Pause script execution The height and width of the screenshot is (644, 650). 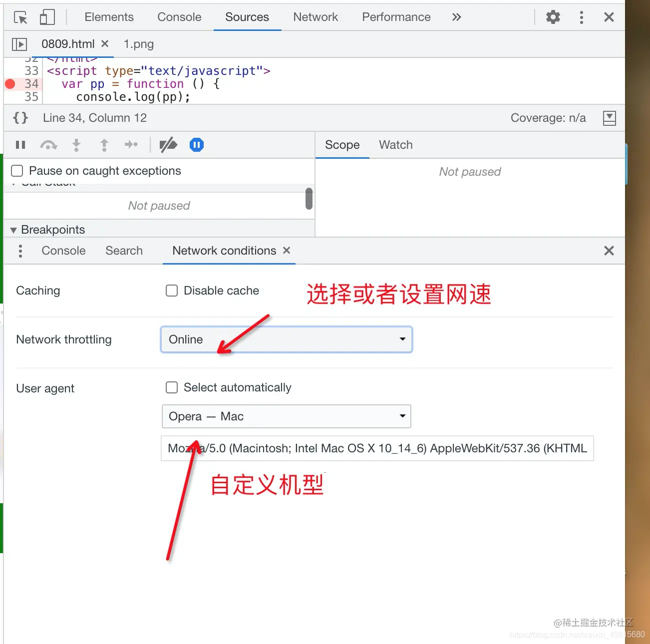(x=20, y=145)
